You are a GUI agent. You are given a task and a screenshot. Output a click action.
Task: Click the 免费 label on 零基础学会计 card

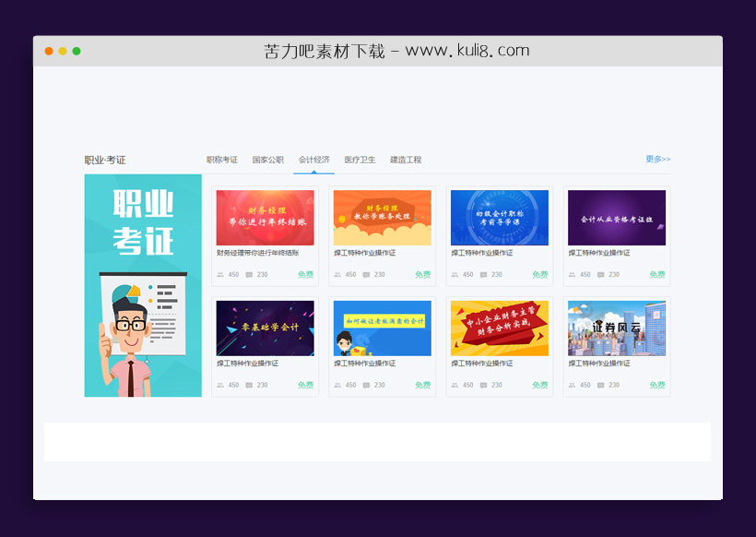[305, 386]
